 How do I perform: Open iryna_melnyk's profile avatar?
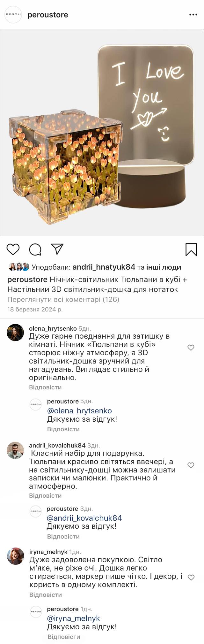pos(16,556)
